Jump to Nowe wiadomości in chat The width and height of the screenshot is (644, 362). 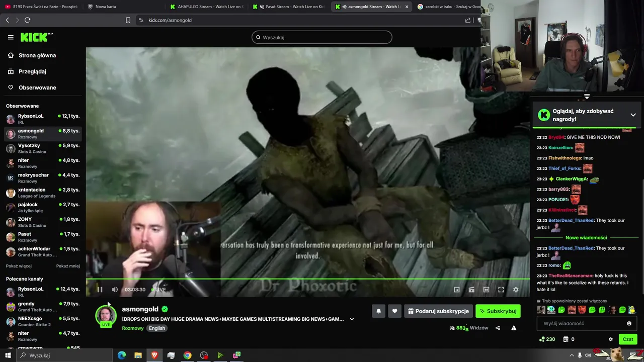[x=586, y=238]
